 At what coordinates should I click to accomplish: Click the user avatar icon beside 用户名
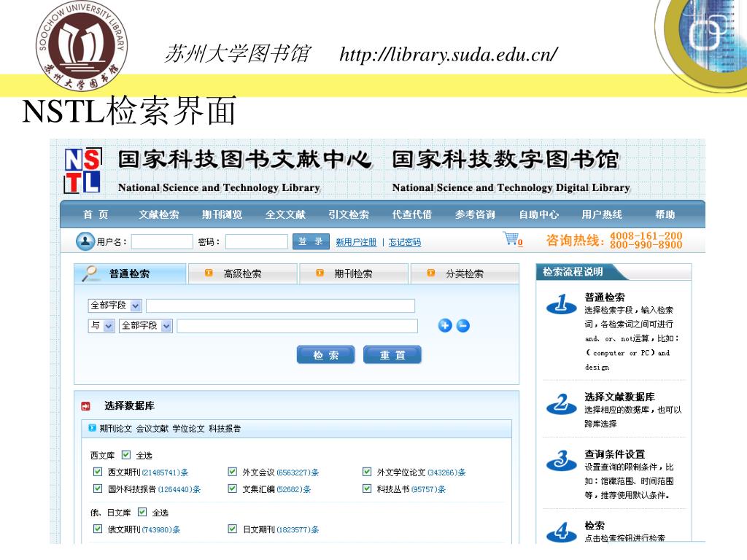pyautogui.click(x=85, y=241)
